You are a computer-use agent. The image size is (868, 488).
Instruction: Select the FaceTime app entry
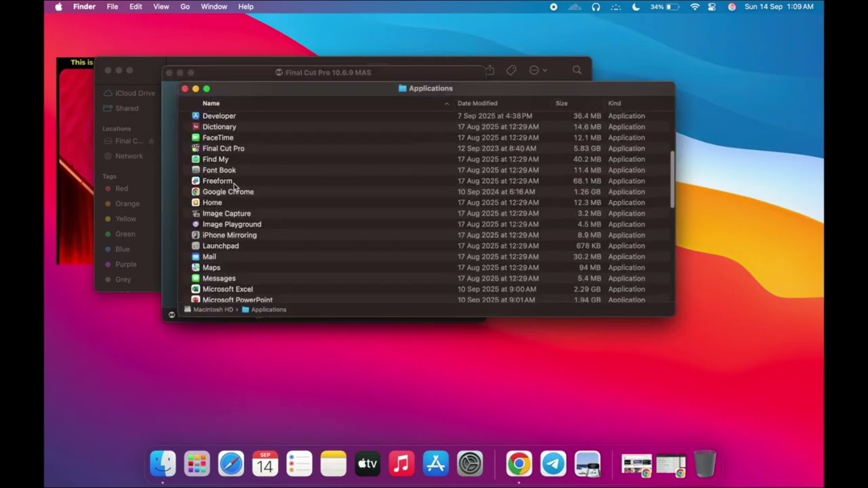(427, 138)
